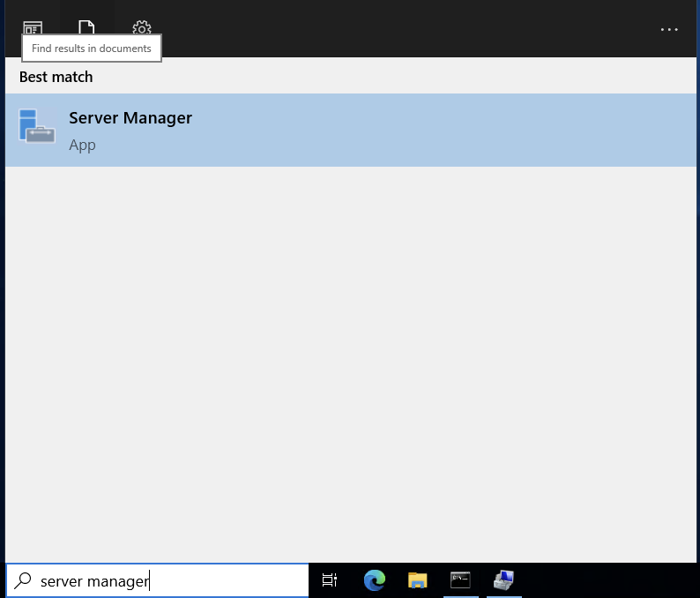Open Task View from the taskbar
Screen dimensions: 700x598
tap(330, 580)
